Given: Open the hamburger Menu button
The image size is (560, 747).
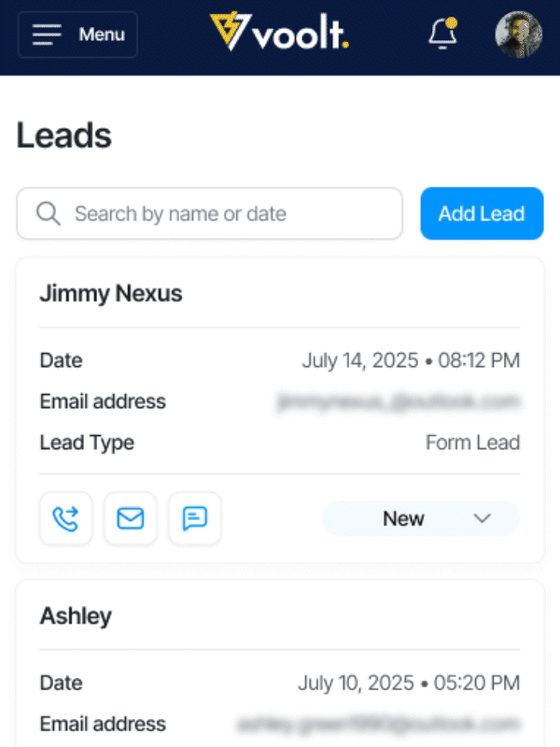Looking at the screenshot, I should pos(77,35).
